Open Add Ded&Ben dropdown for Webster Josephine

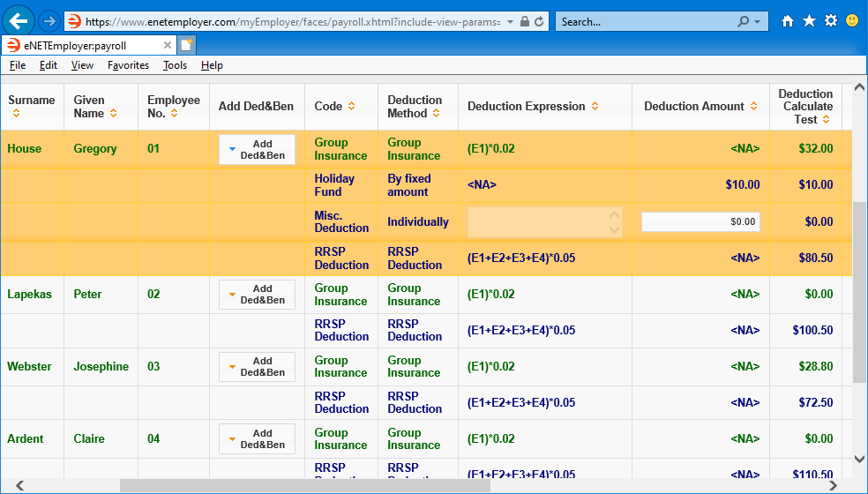click(x=257, y=367)
